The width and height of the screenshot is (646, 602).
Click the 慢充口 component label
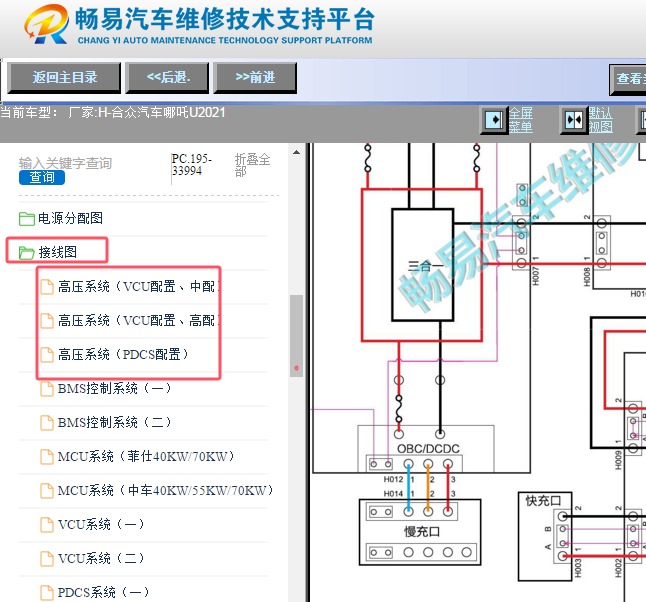click(421, 532)
